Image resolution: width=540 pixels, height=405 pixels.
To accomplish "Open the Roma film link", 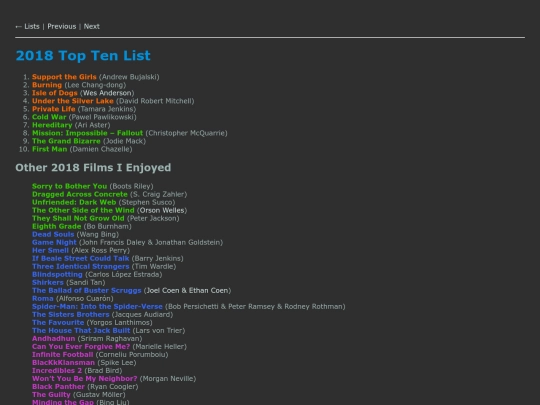I will (x=43, y=299).
